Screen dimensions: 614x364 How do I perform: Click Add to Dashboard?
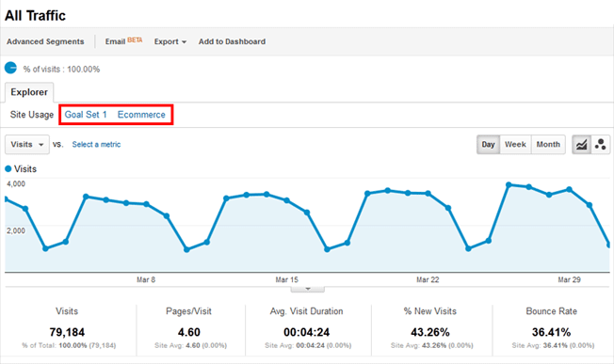(x=232, y=41)
